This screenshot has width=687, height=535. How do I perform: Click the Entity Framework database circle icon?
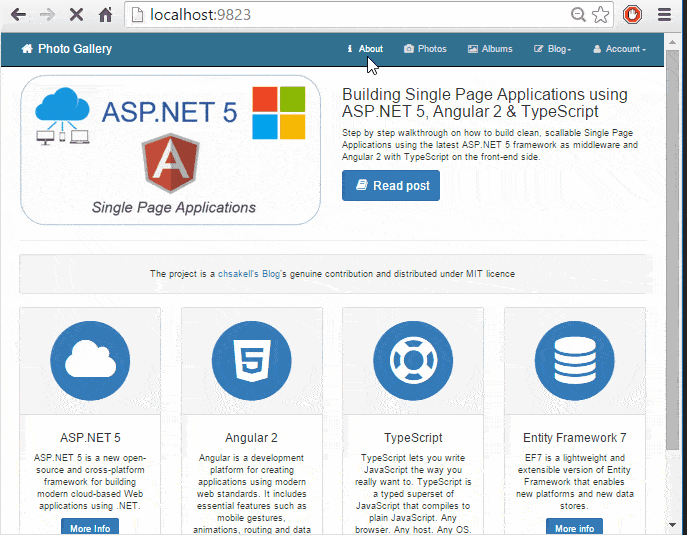(x=575, y=361)
